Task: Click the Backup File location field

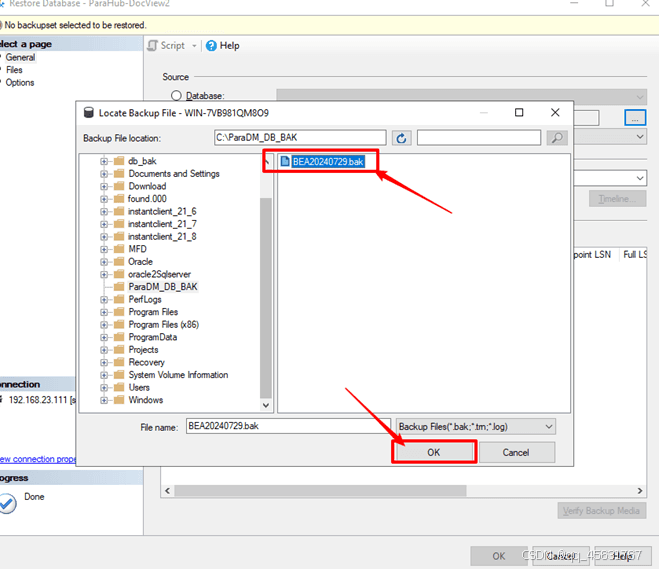Action: coord(300,138)
